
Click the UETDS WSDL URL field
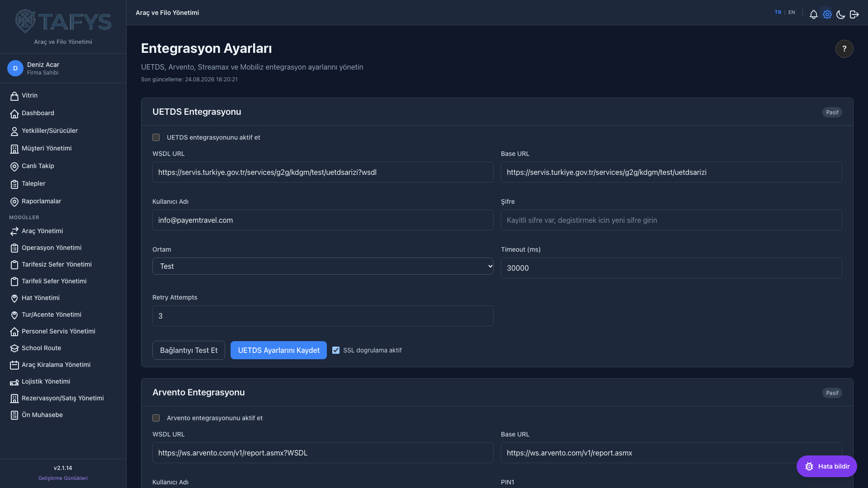click(323, 172)
